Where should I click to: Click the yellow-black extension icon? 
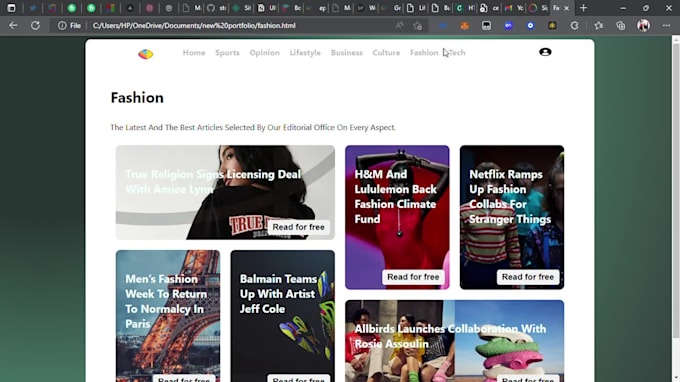click(552, 26)
